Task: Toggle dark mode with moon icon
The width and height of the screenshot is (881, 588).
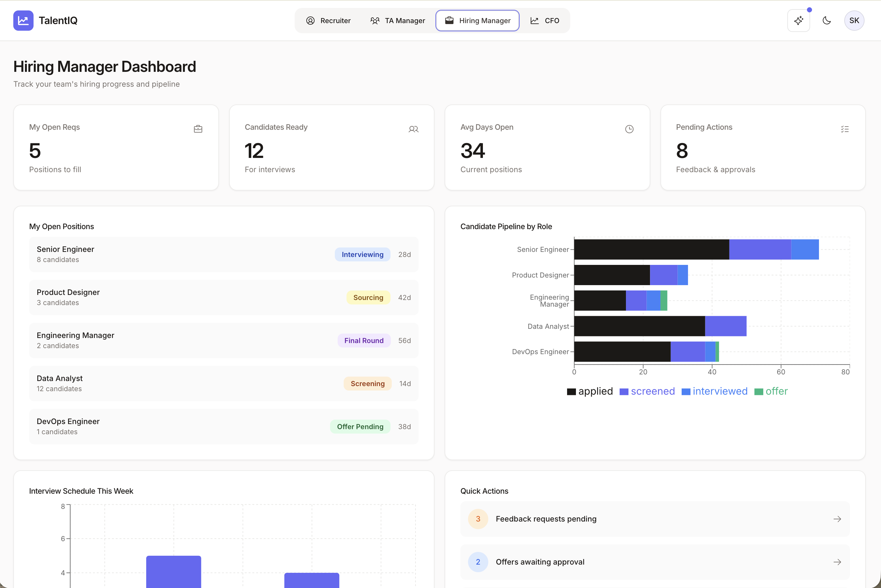Action: coord(826,21)
